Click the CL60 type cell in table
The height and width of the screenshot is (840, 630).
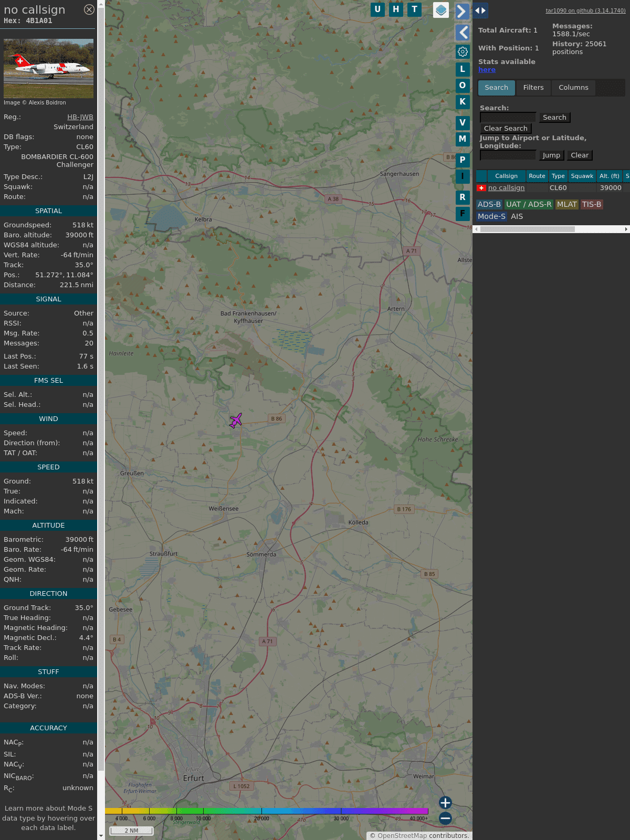click(558, 188)
